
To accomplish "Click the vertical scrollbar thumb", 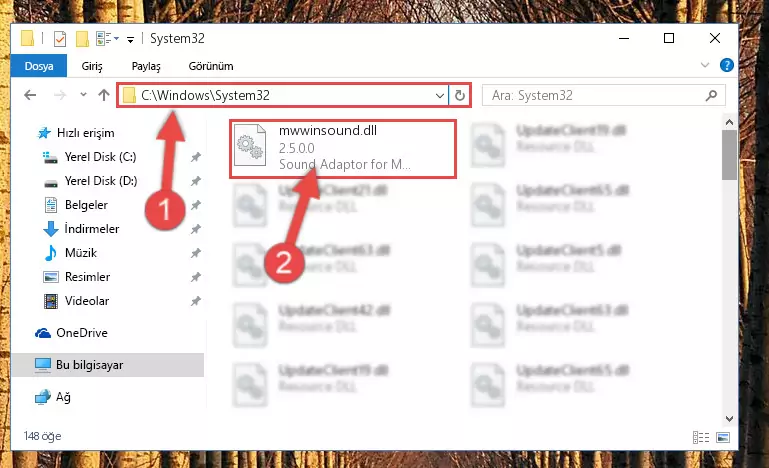I will pyautogui.click(x=729, y=155).
